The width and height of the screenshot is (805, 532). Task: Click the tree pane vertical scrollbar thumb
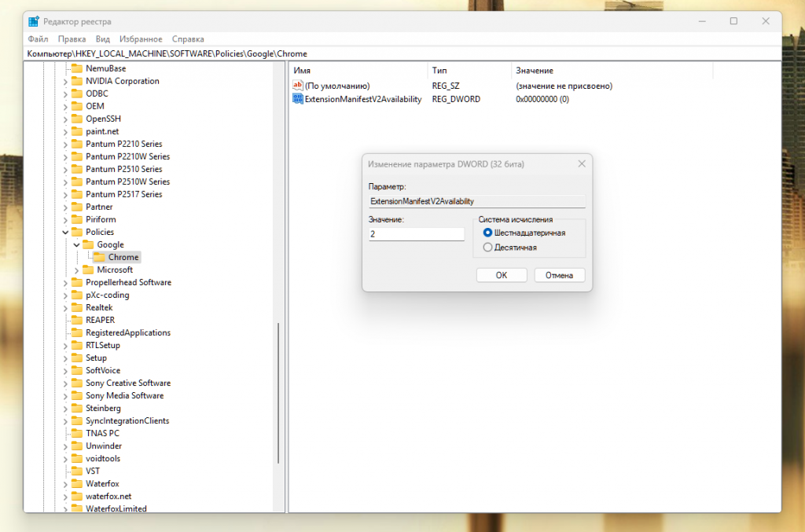[278, 393]
